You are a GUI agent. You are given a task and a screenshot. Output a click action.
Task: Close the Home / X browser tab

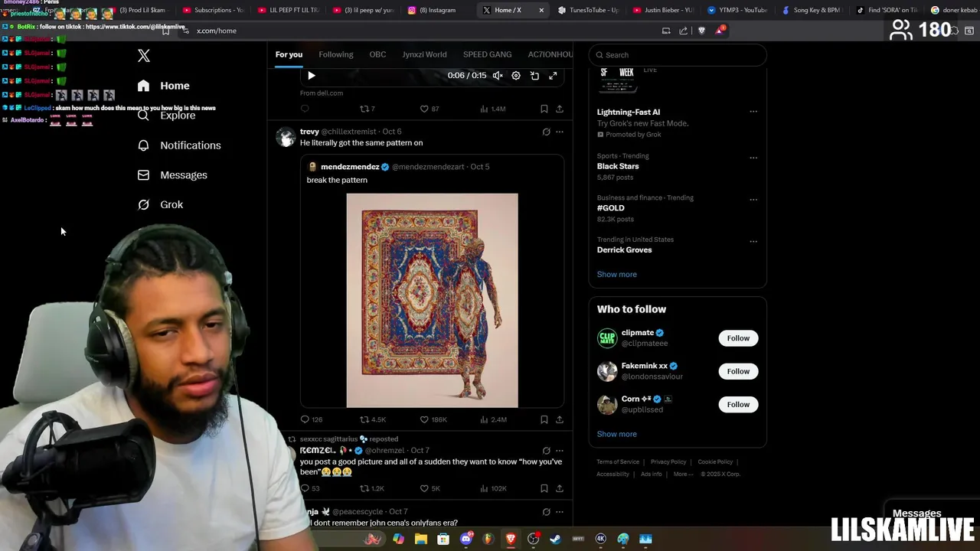click(x=541, y=10)
